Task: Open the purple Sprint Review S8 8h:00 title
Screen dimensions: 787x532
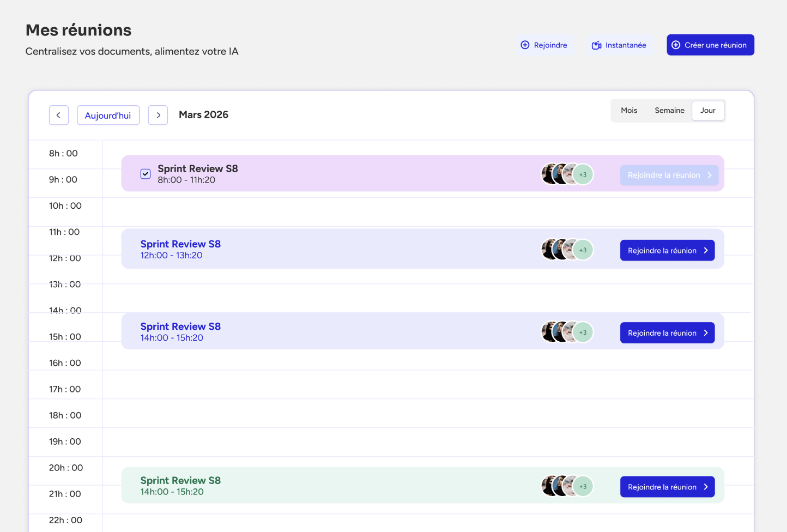Action: [198, 168]
